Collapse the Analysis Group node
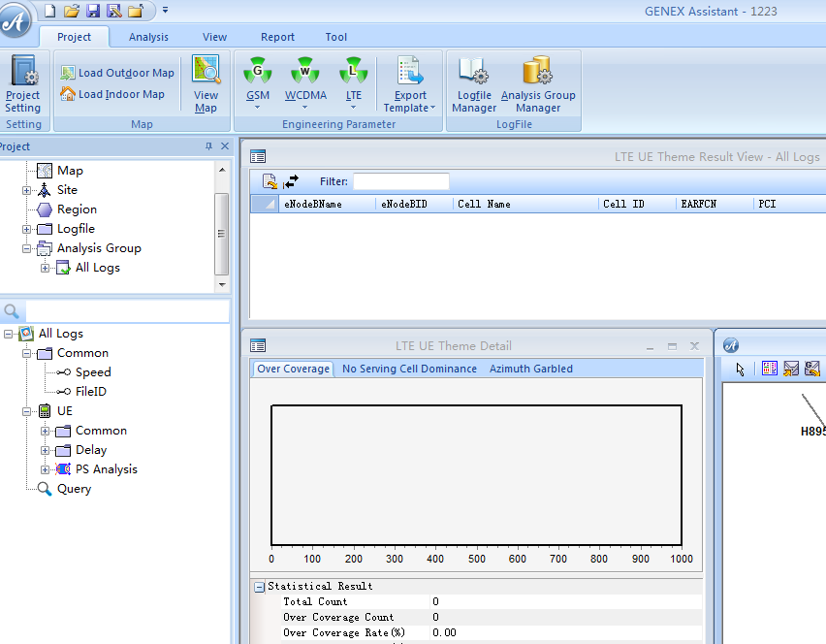Screen dimensions: 826x644 [x=26, y=248]
